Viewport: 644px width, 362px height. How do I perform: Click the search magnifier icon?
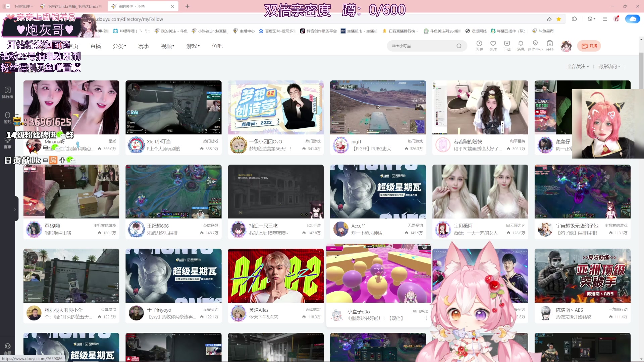pyautogui.click(x=459, y=46)
